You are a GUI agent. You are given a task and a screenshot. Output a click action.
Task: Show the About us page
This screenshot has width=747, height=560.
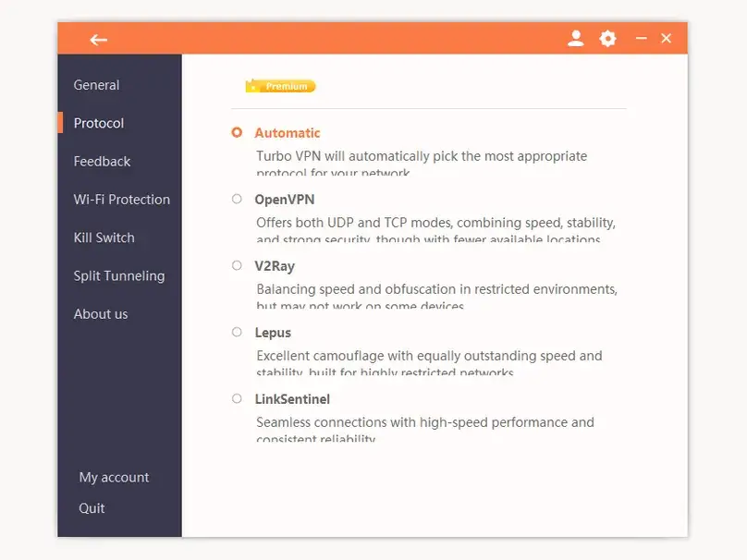(x=101, y=314)
